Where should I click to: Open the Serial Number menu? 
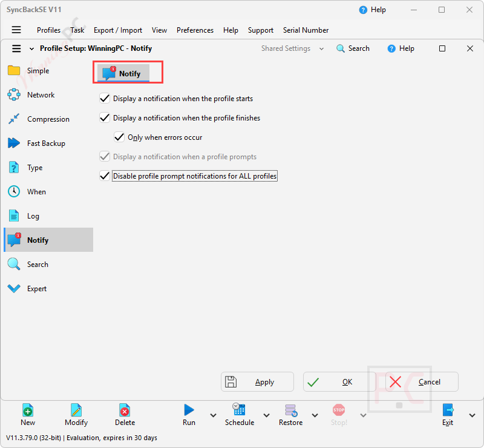point(306,30)
